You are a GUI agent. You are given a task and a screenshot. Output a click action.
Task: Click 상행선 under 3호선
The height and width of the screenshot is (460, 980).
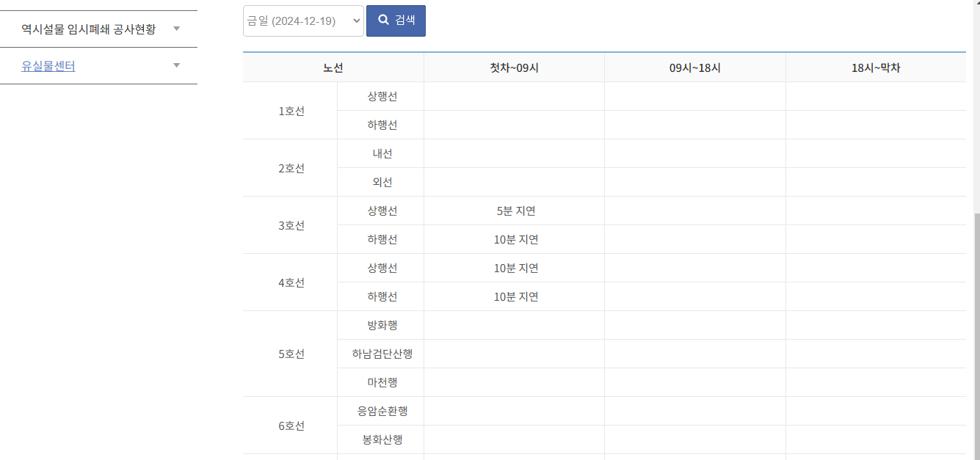pyautogui.click(x=382, y=211)
